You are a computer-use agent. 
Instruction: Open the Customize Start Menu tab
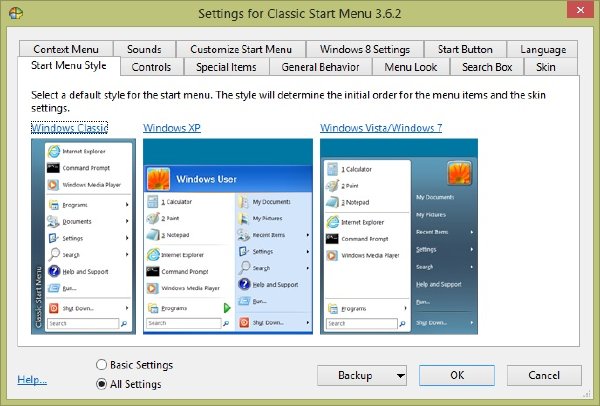[241, 49]
